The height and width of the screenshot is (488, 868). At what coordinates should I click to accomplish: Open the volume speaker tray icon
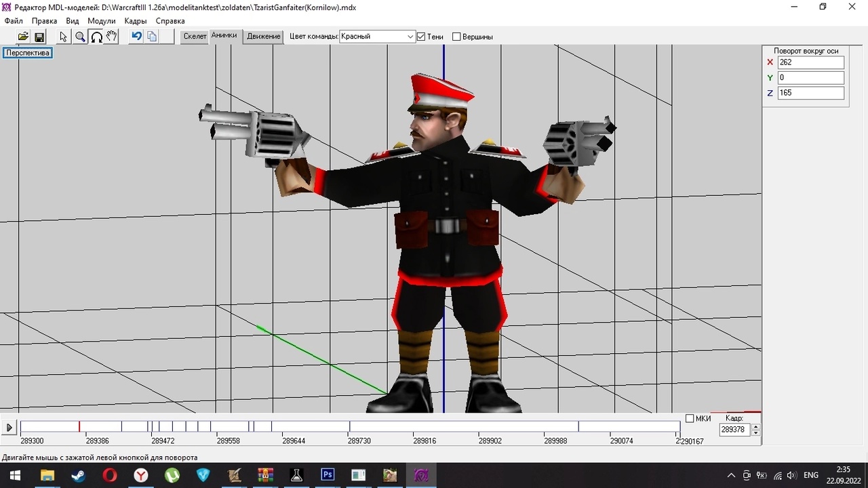click(791, 475)
